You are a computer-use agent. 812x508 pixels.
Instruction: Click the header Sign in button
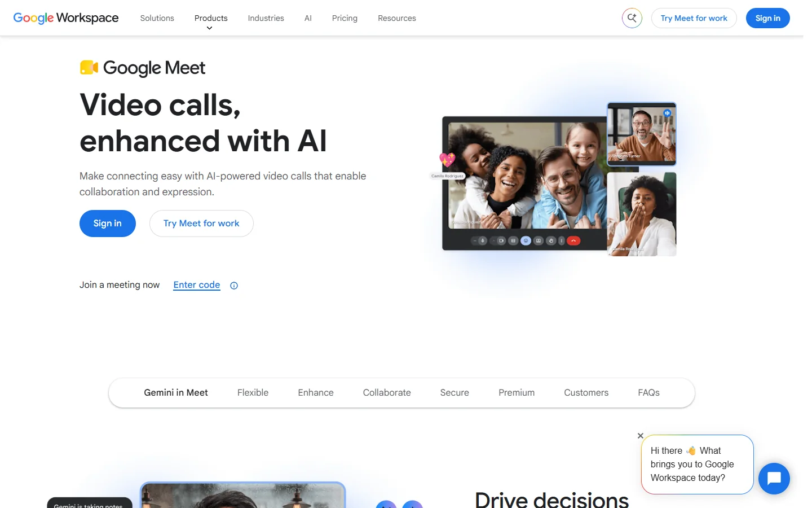click(x=768, y=18)
